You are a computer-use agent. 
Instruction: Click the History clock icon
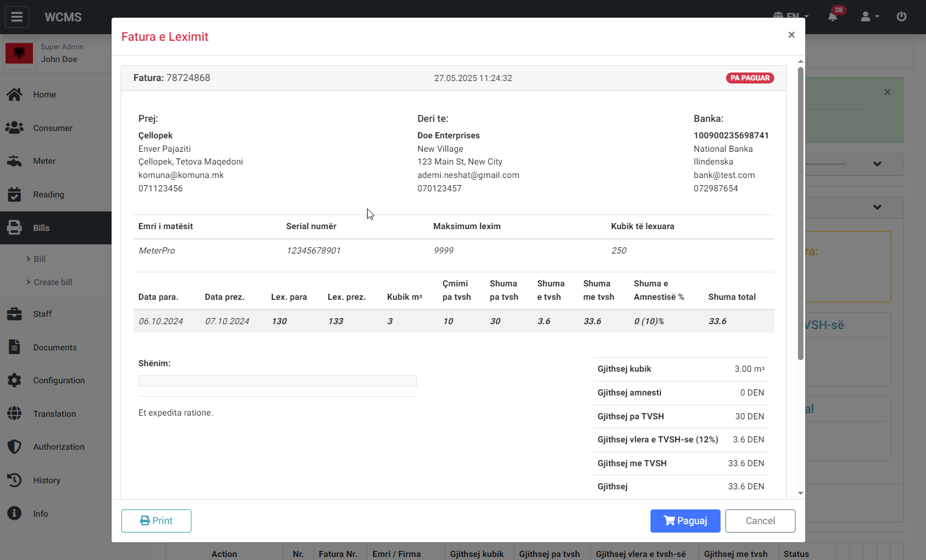point(15,480)
